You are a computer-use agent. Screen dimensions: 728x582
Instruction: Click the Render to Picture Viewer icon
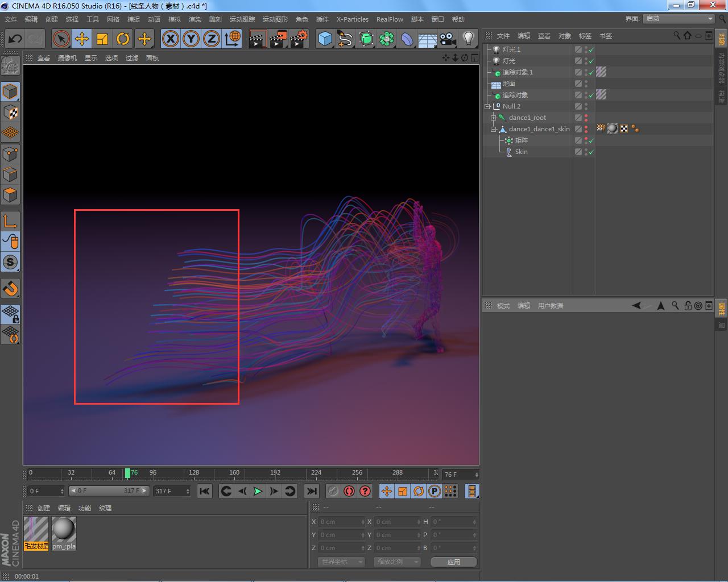pos(278,39)
